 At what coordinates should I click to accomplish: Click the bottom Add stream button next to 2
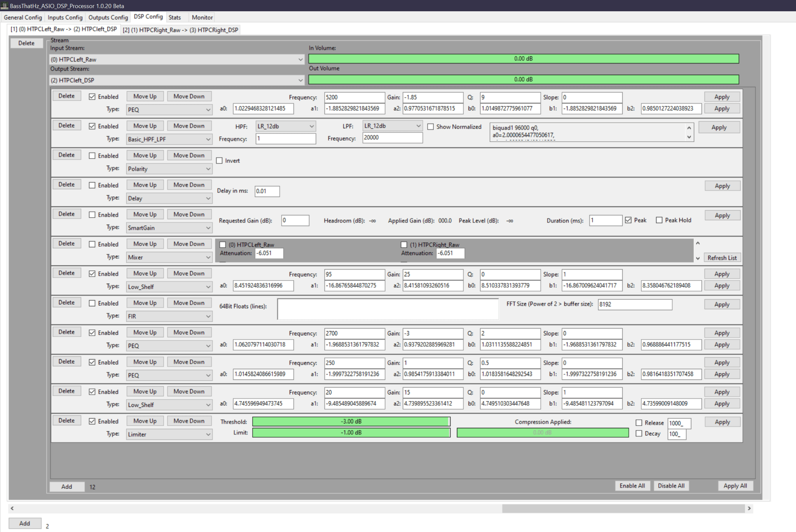click(25, 523)
